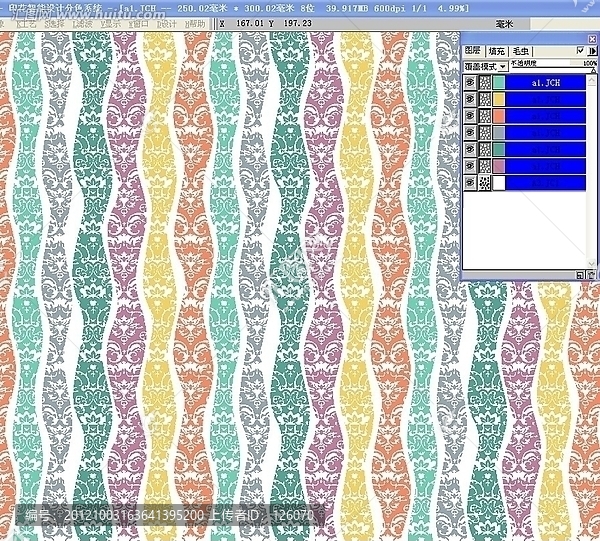Click the light green layer color swatch
The image size is (600, 541).
499,83
